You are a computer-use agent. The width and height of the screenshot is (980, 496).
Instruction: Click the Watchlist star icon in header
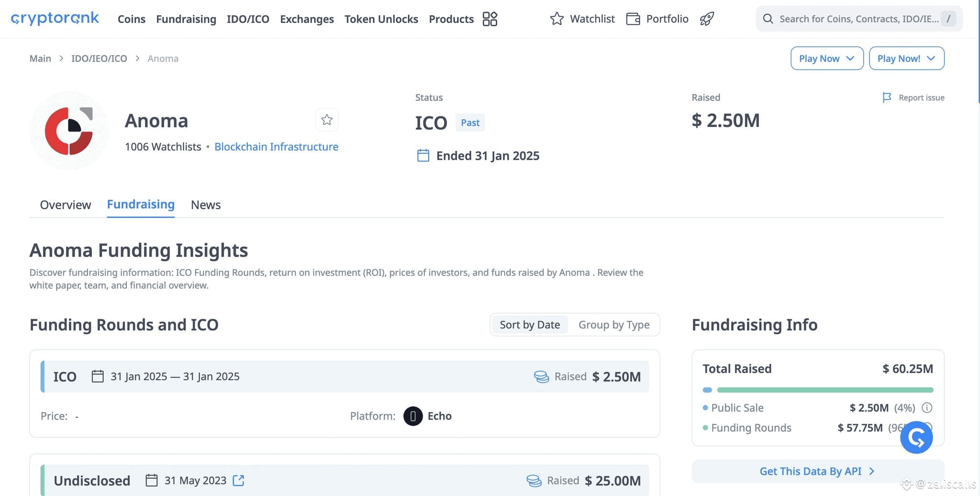click(x=557, y=19)
